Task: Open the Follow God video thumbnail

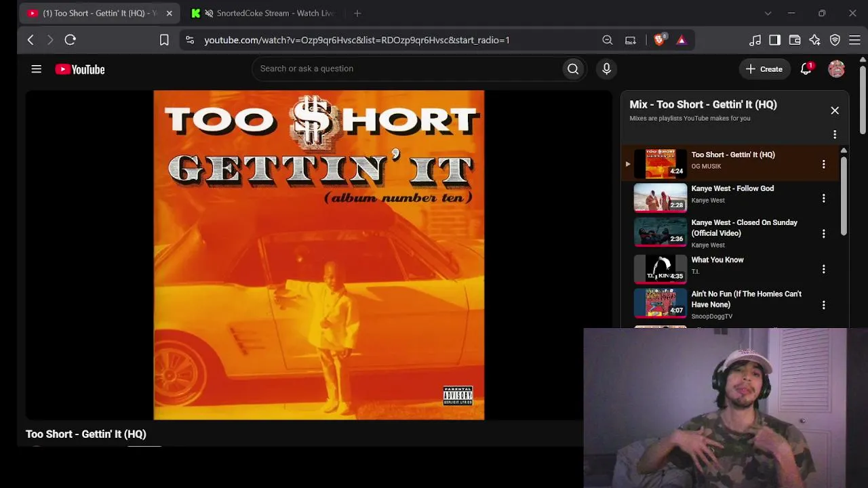Action: pos(660,197)
